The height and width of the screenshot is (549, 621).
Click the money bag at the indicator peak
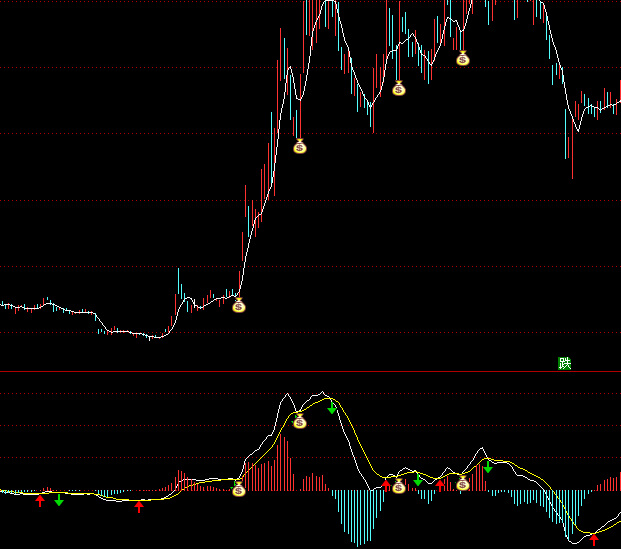(x=299, y=421)
